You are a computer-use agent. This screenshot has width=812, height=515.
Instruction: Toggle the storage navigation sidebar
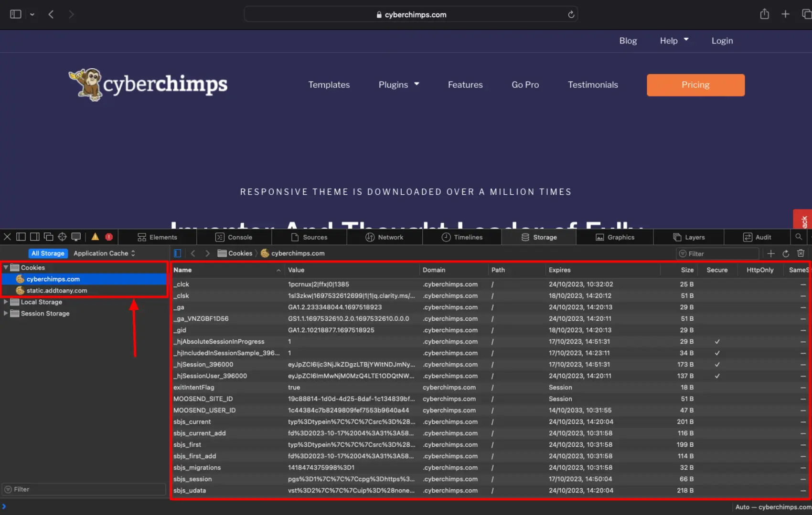[x=178, y=253]
